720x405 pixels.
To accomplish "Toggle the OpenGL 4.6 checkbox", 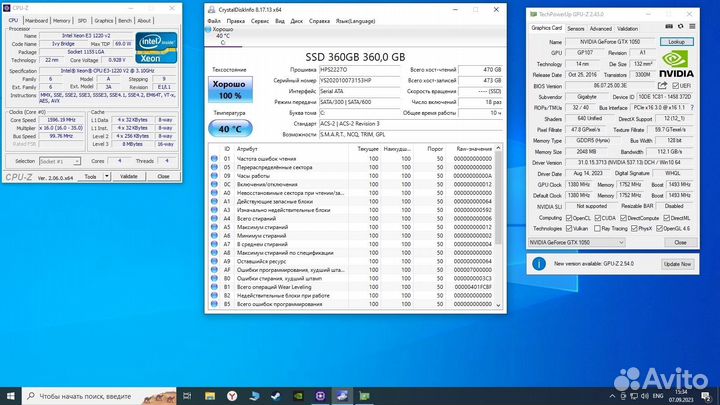I will (659, 228).
